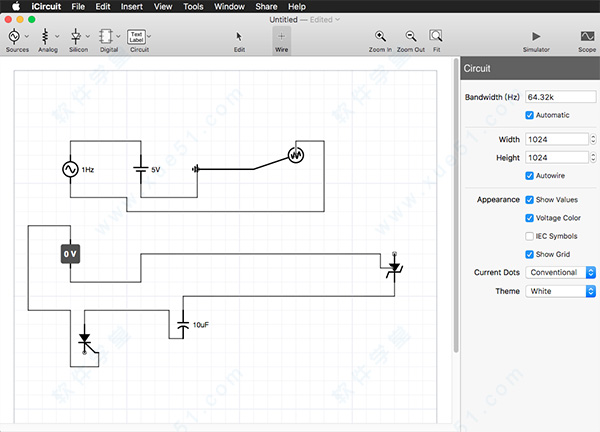Zoom In on the circuit
Image resolution: width=600 pixels, height=432 pixels.
380,41
